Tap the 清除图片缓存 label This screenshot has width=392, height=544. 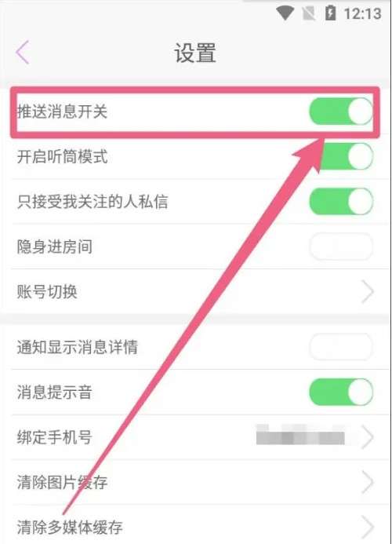(x=63, y=482)
